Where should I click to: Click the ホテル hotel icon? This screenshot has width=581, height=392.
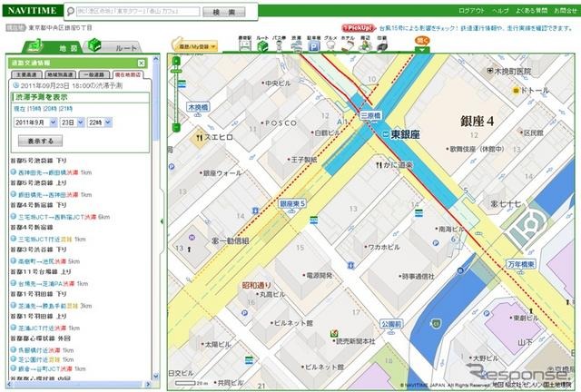pos(348,44)
